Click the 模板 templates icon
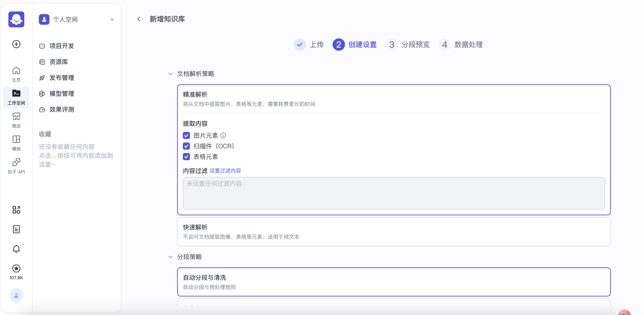The height and width of the screenshot is (315, 644). (x=16, y=142)
